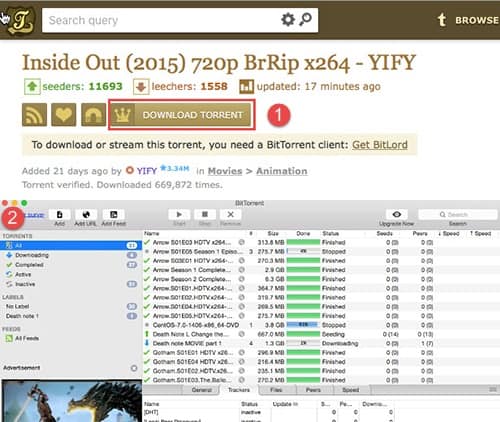Open search settings gear in query box
500x422 pixels.
(288, 20)
